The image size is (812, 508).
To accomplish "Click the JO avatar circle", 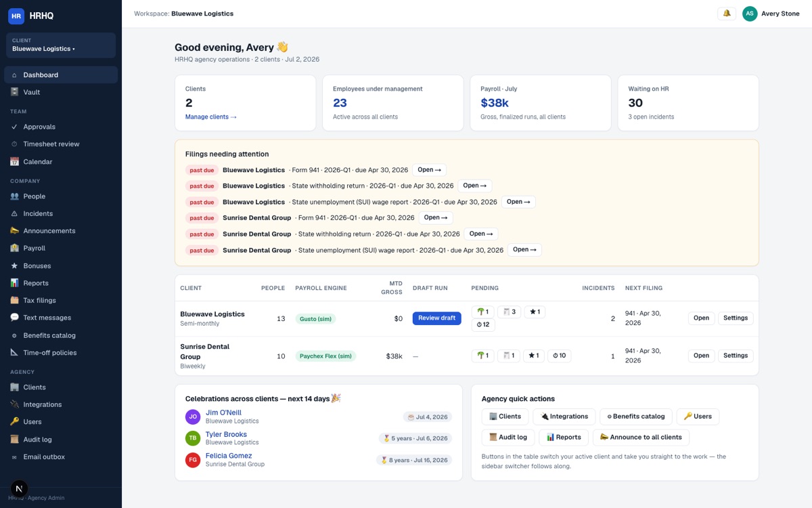I will point(193,417).
